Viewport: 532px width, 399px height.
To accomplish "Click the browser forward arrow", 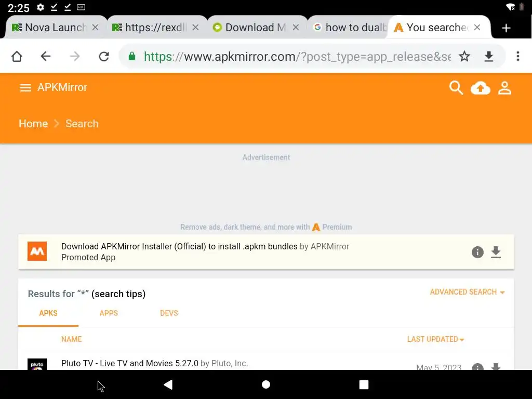I will pyautogui.click(x=75, y=56).
